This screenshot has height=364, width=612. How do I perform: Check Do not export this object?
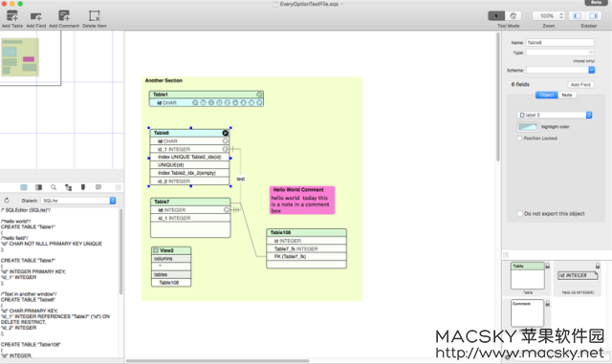(x=519, y=213)
